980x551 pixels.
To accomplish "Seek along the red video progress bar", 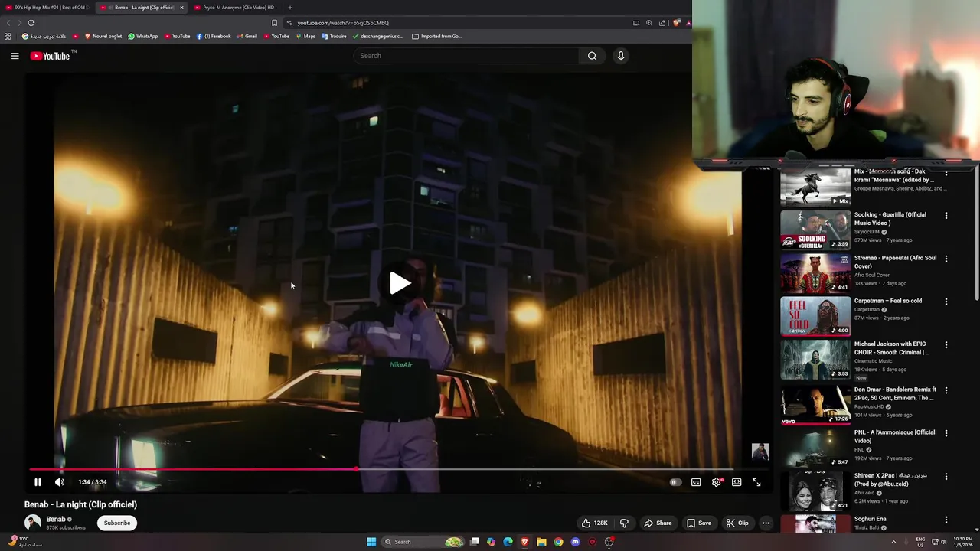I will [x=381, y=469].
